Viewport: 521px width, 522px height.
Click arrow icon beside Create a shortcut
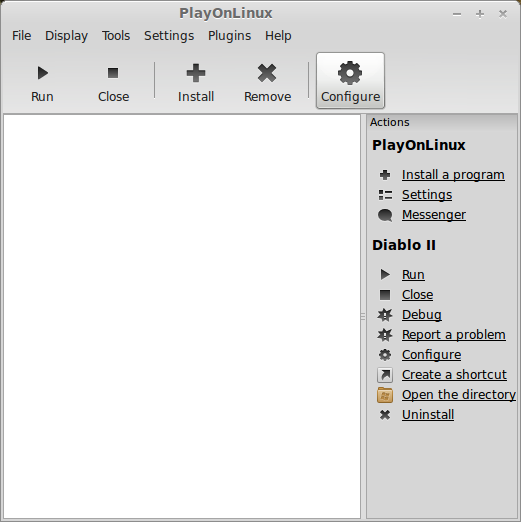pyautogui.click(x=385, y=375)
